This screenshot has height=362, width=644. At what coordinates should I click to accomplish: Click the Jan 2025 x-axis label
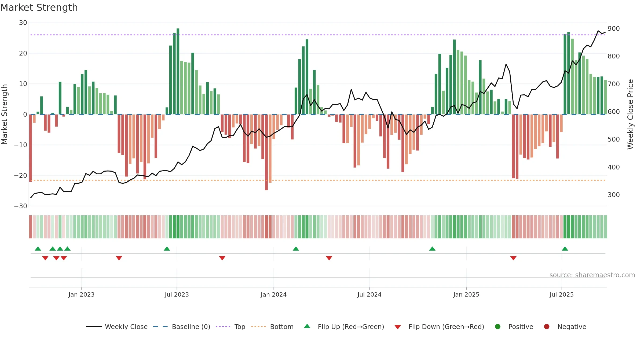point(466,294)
